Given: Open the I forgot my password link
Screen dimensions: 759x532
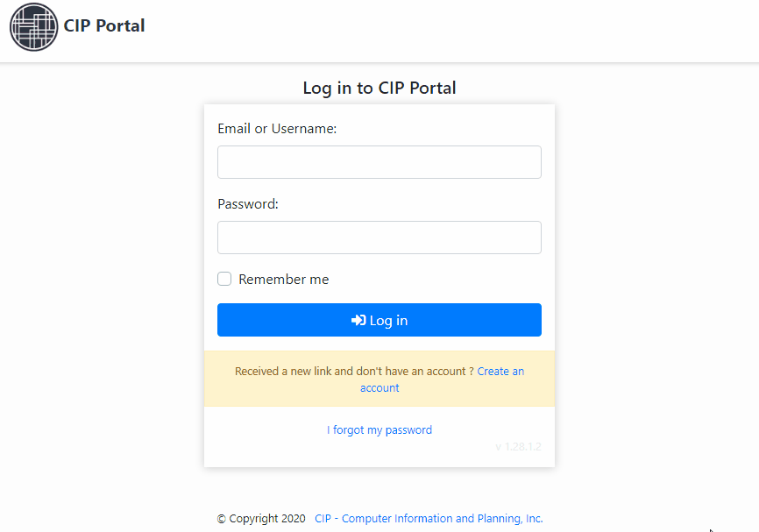Looking at the screenshot, I should tap(379, 429).
